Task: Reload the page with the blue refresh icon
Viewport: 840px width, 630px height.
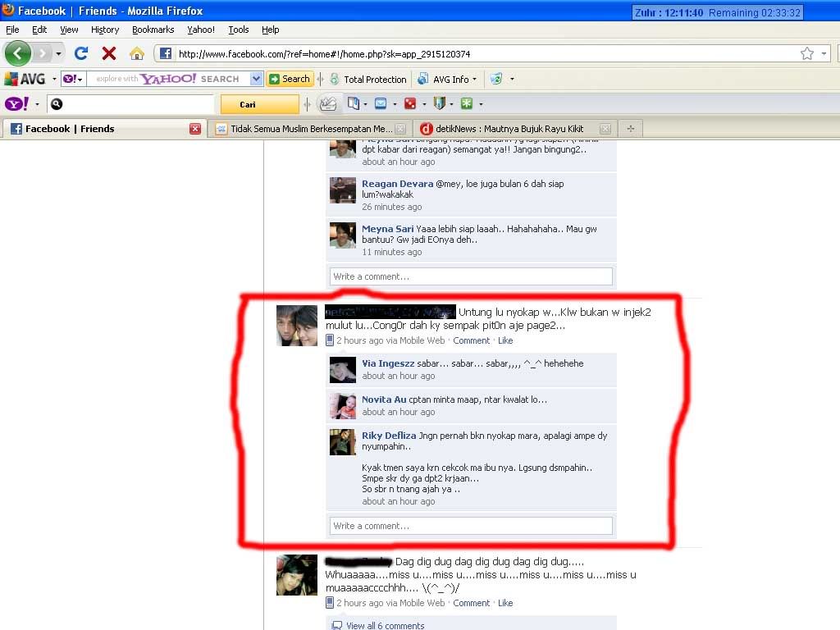Action: click(x=81, y=53)
